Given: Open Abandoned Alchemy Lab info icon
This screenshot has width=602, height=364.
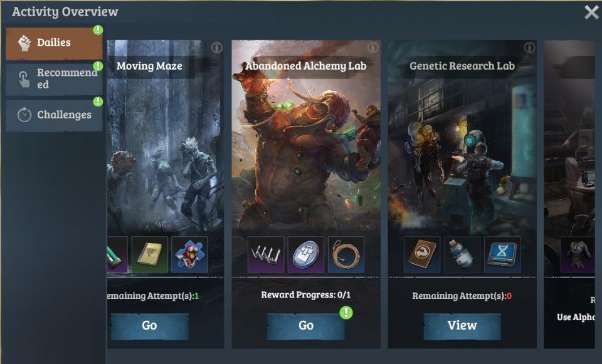Looking at the screenshot, I should click(372, 48).
